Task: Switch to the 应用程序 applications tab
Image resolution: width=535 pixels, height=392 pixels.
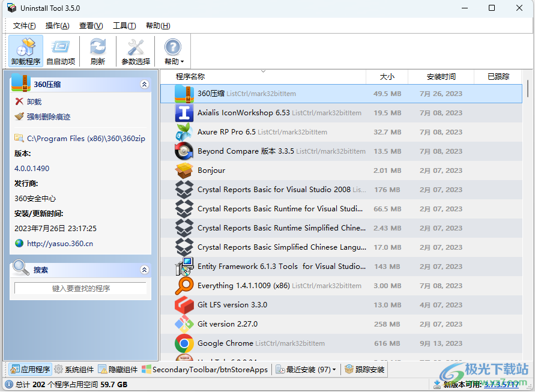Action: pyautogui.click(x=31, y=369)
